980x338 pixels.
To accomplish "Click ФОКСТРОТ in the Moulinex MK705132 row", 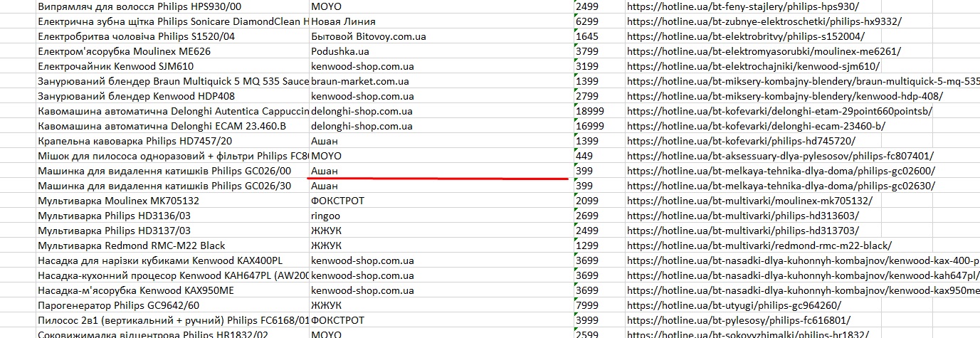I will click(x=441, y=201).
